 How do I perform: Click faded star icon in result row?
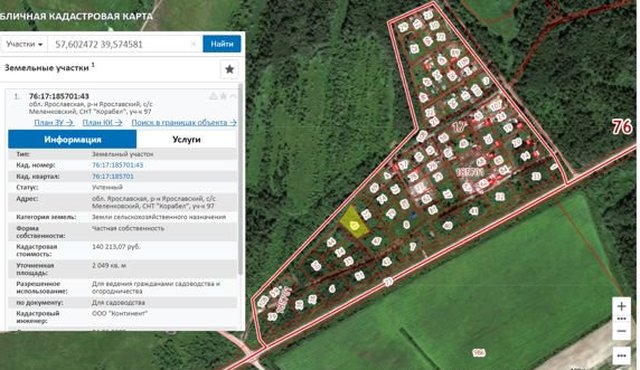pyautogui.click(x=223, y=96)
